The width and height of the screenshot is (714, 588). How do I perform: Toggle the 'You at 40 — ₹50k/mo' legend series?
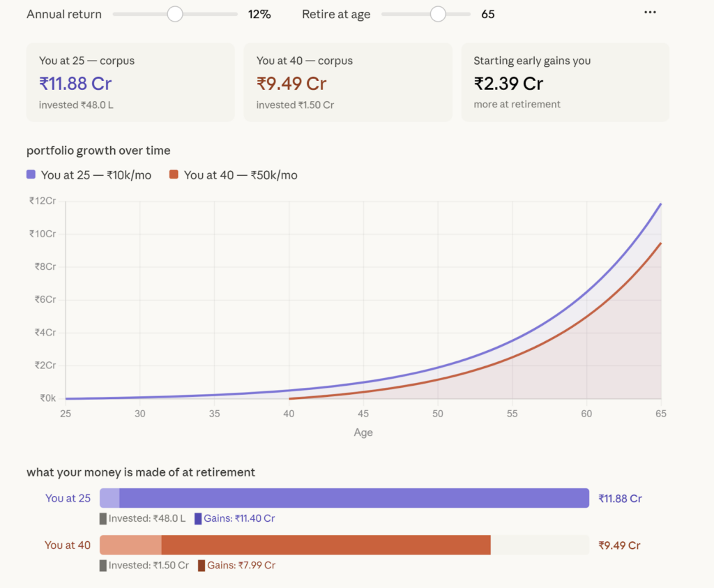point(240,175)
